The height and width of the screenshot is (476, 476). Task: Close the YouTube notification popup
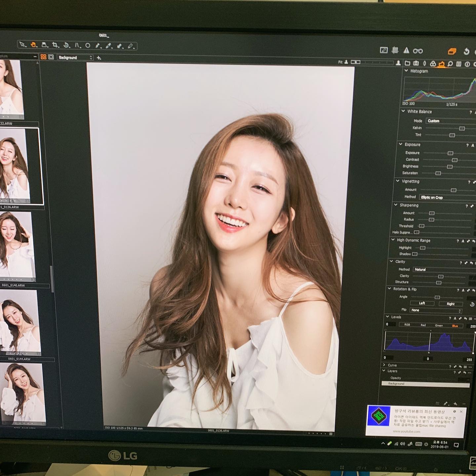click(461, 412)
